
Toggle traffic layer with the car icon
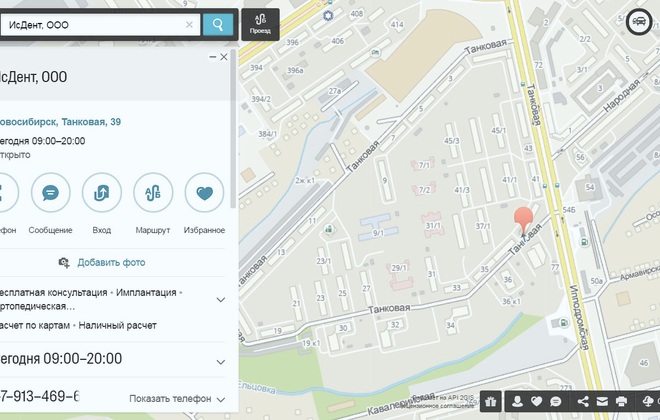[x=637, y=21]
